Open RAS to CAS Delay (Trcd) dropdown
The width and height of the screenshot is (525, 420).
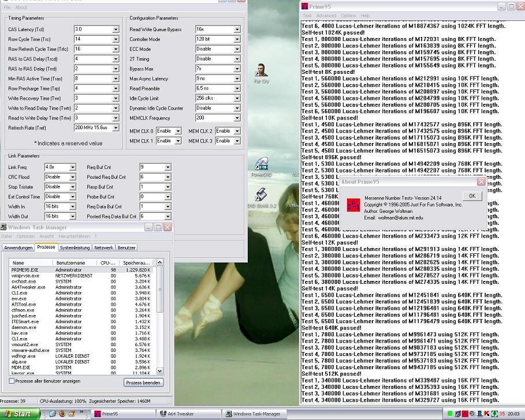click(116, 59)
